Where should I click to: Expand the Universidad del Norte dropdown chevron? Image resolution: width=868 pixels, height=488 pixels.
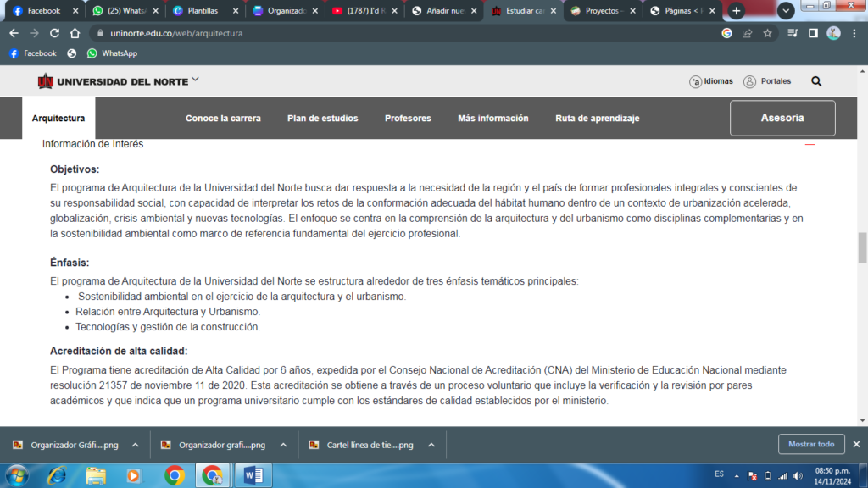tap(196, 80)
